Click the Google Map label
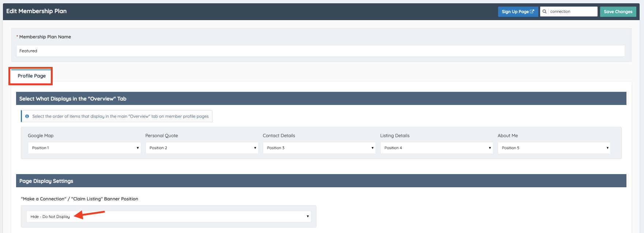Viewport: 644px width, 233px height. coord(41,136)
